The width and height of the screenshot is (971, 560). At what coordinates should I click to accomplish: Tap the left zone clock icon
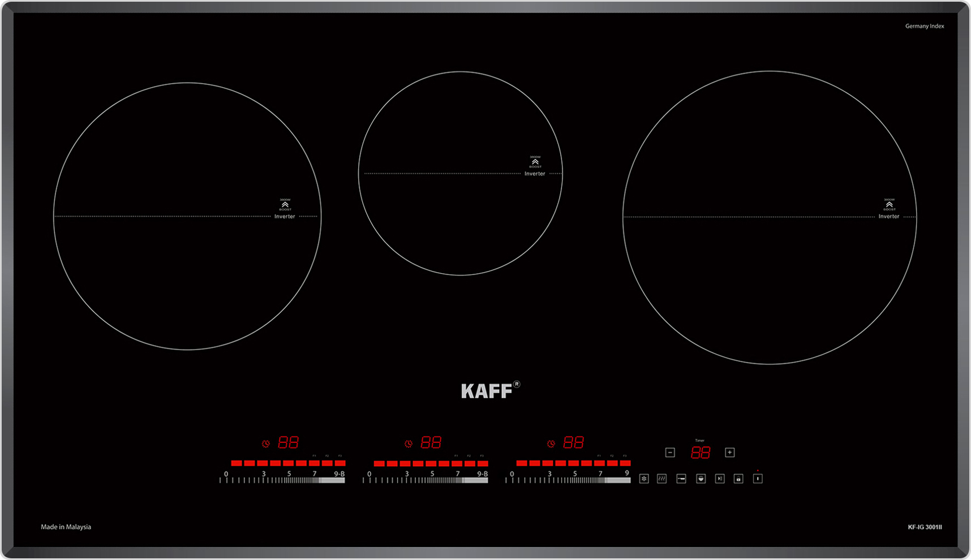[x=266, y=443]
